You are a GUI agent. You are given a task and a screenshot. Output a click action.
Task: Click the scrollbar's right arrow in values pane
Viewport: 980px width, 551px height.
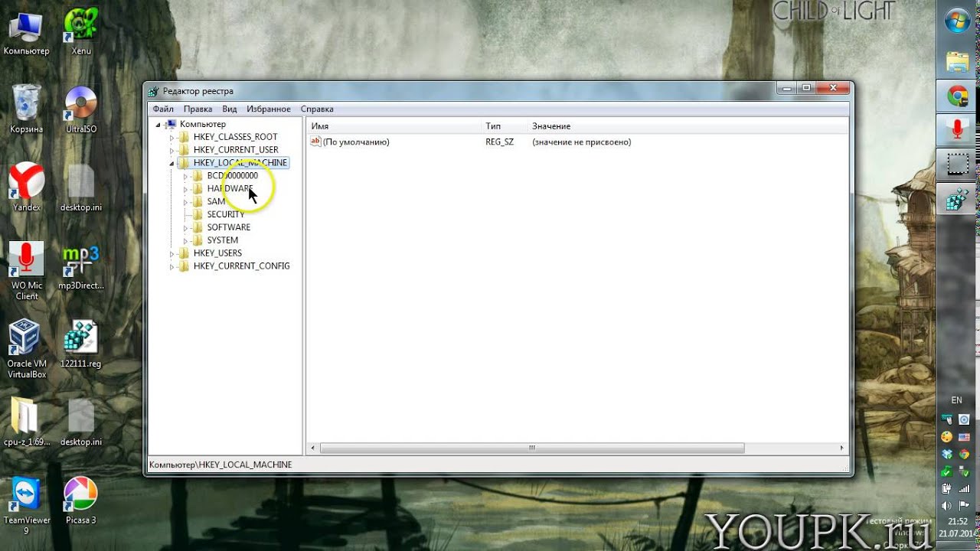(x=842, y=448)
